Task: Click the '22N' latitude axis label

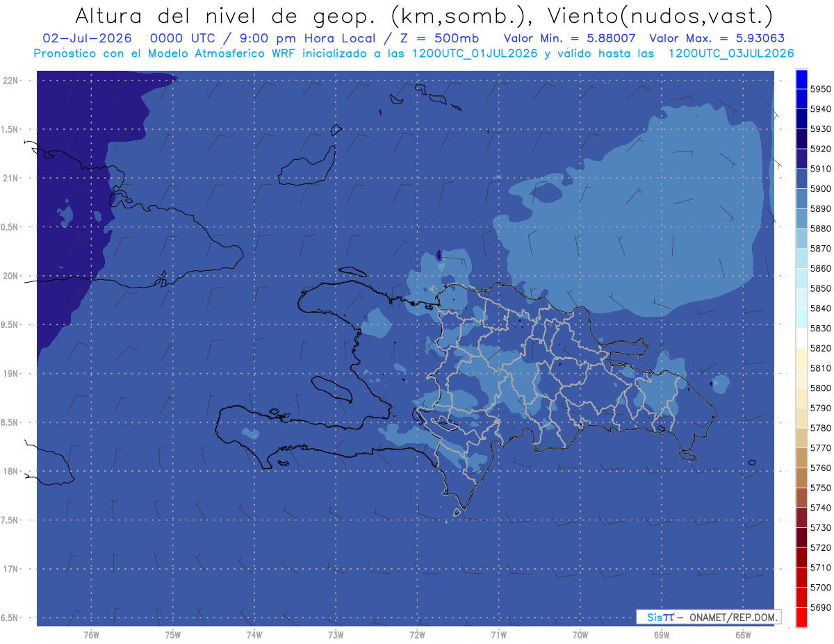Action: pos(12,80)
